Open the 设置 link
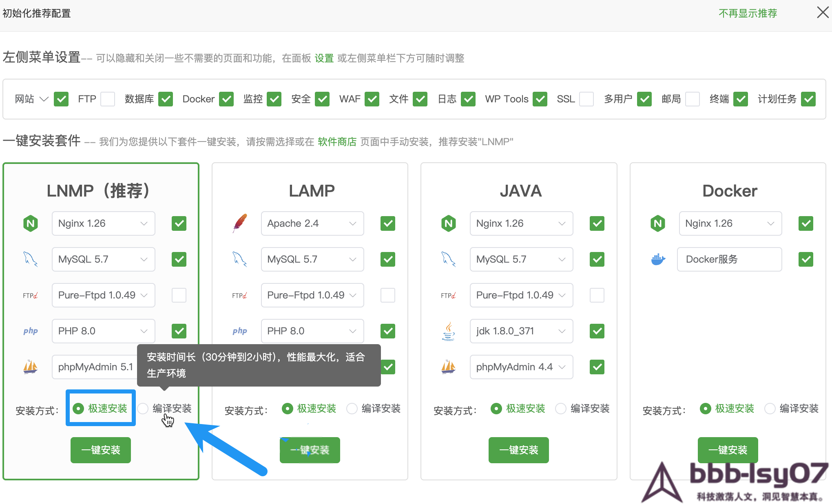This screenshot has width=832, height=504. coord(324,58)
